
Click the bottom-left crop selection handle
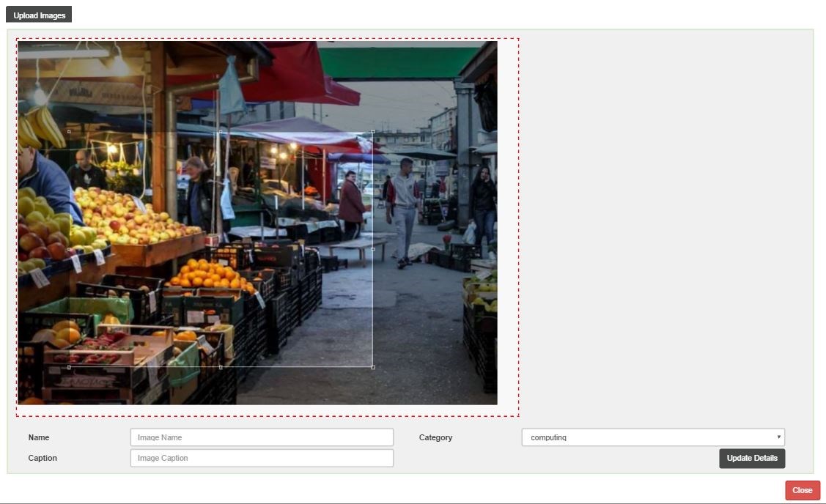click(x=69, y=367)
